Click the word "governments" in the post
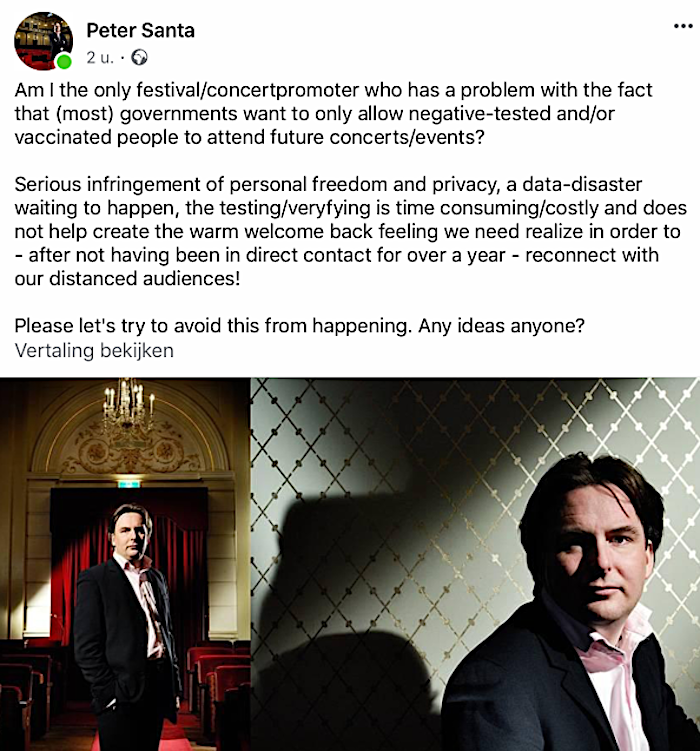The image size is (700, 751). [178, 114]
